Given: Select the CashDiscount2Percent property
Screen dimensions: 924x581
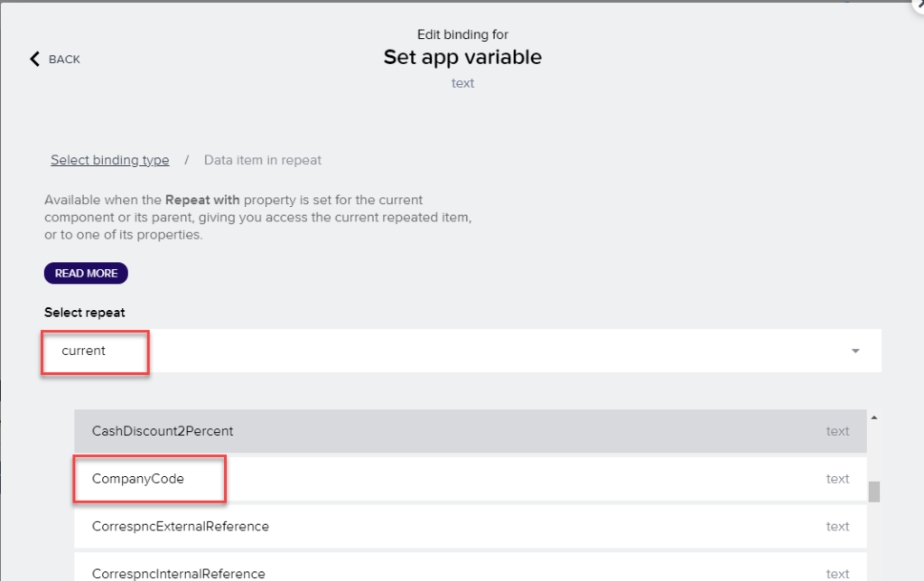Looking at the screenshot, I should click(163, 431).
